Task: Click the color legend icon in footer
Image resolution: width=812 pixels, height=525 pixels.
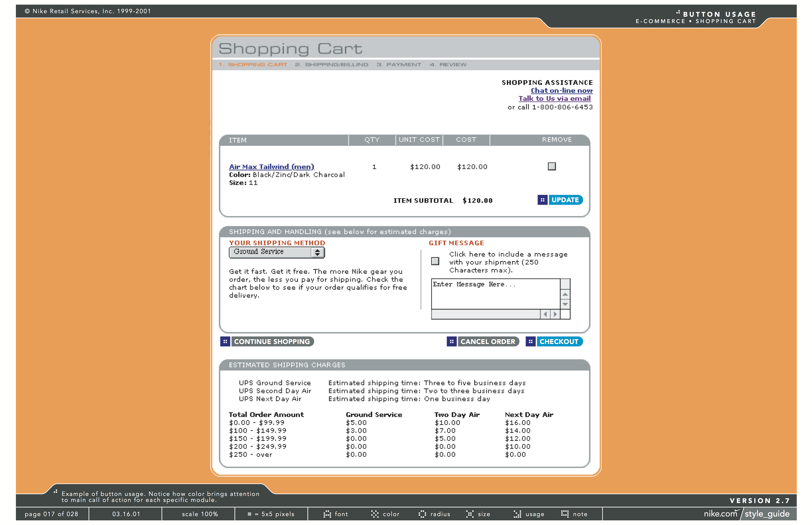Action: pos(375,514)
